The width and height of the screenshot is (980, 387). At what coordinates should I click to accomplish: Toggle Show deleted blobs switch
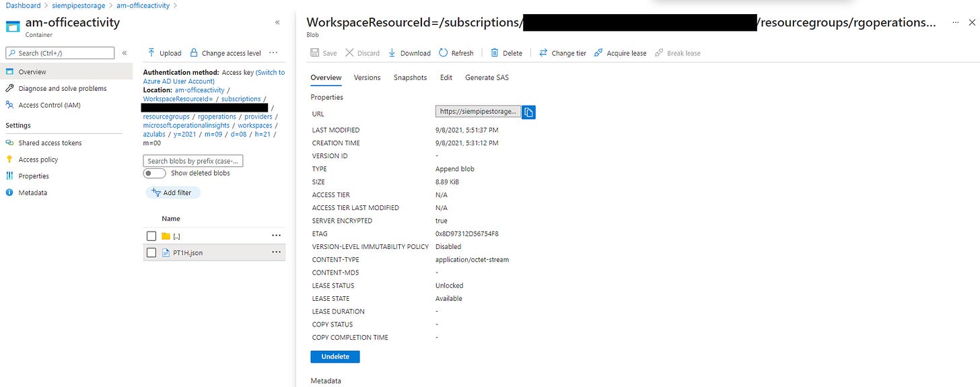click(x=154, y=173)
